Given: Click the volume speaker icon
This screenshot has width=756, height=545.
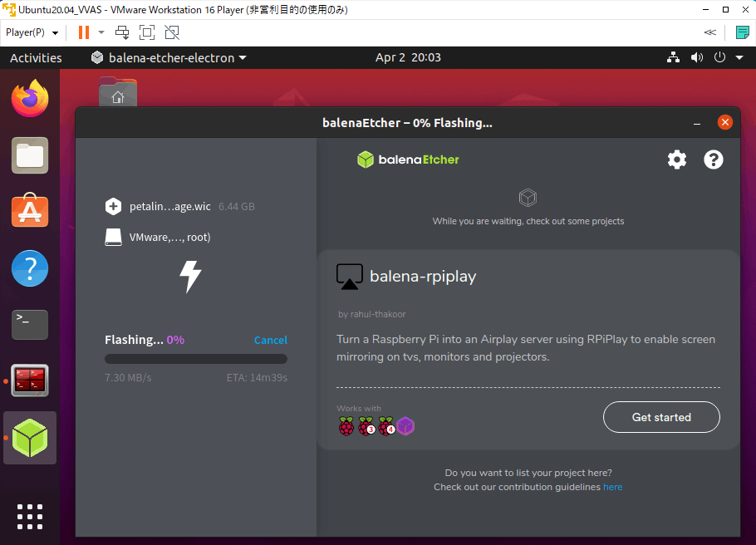Looking at the screenshot, I should click(697, 57).
